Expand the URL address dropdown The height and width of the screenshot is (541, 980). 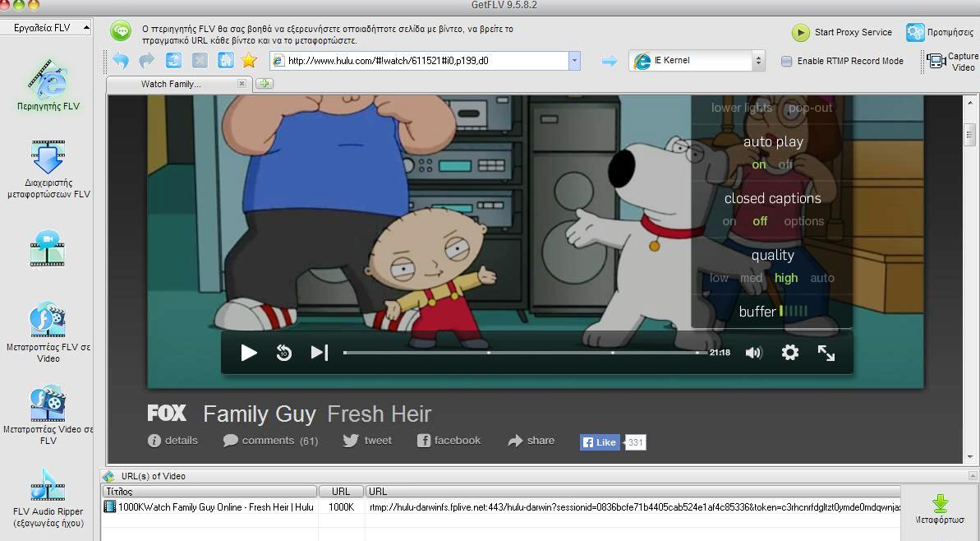pos(574,60)
